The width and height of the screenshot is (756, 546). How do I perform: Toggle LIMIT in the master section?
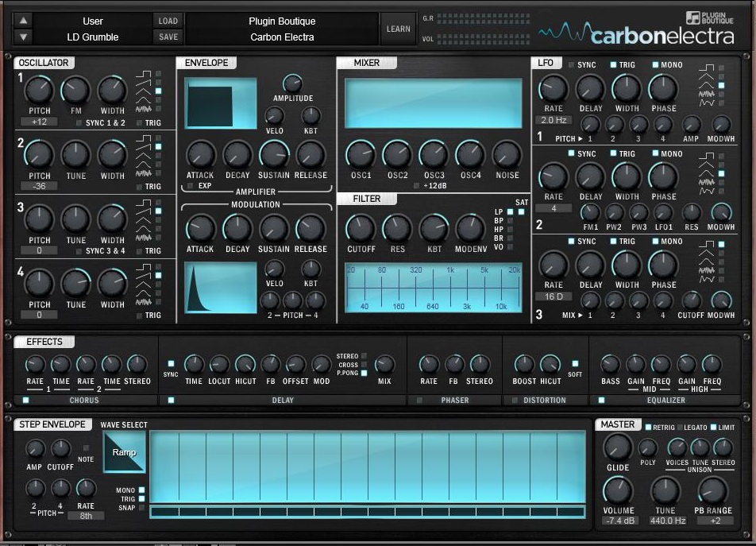[x=714, y=428]
